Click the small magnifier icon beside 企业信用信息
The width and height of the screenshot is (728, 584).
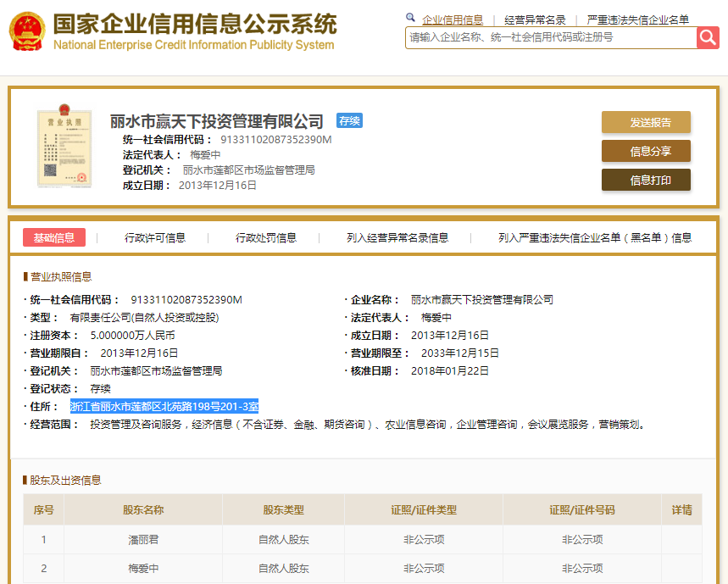(411, 18)
